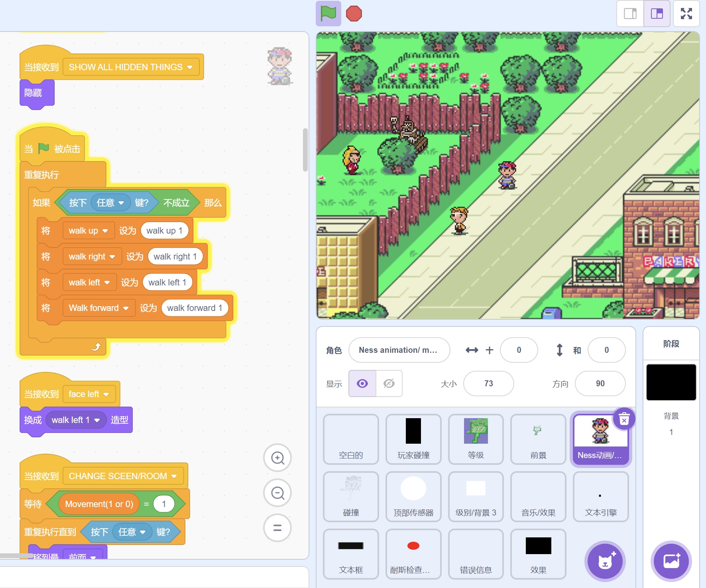Reset workspace zoom with equals icon
The width and height of the screenshot is (706, 588).
[277, 528]
